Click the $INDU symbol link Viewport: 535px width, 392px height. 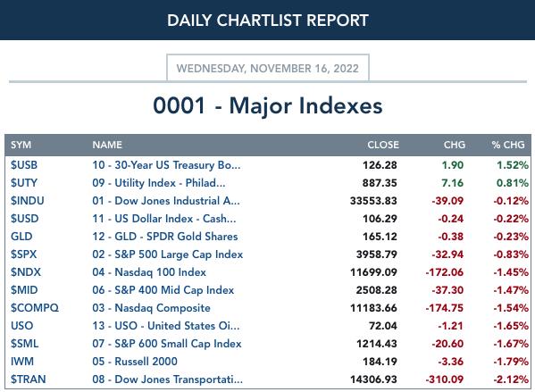point(28,201)
